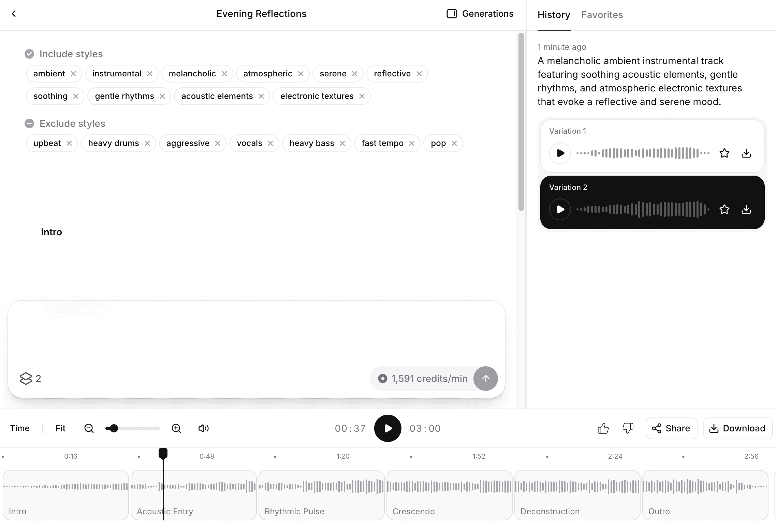Screen dimensions: 777x532
Task: Toggle the Exclude styles minus icon
Action: (x=29, y=123)
